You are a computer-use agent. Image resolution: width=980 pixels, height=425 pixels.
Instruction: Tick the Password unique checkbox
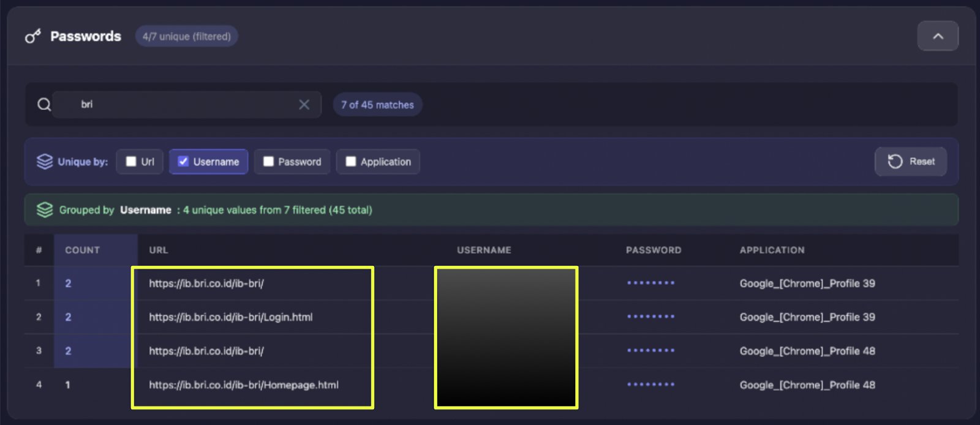(268, 162)
